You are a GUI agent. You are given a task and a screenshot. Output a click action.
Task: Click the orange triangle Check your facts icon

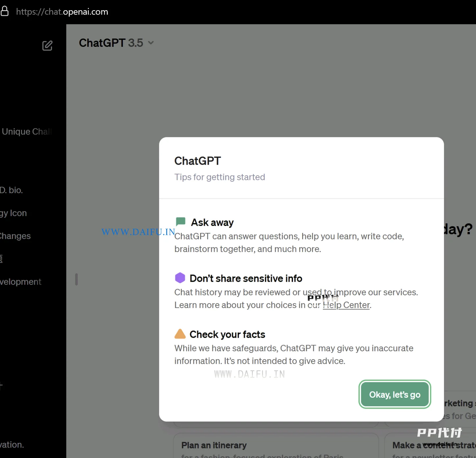tap(180, 334)
